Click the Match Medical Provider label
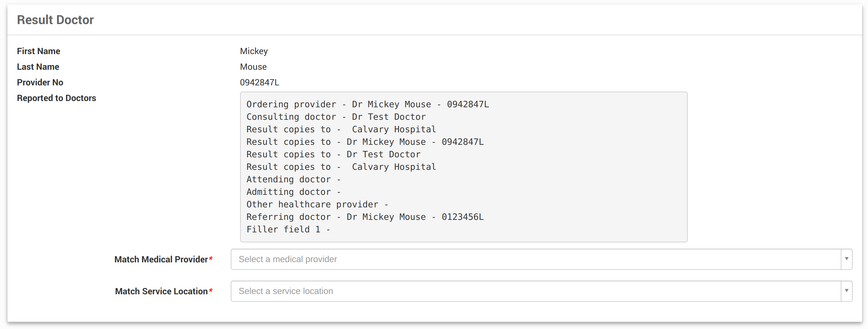Image resolution: width=868 pixels, height=329 pixels. [161, 259]
